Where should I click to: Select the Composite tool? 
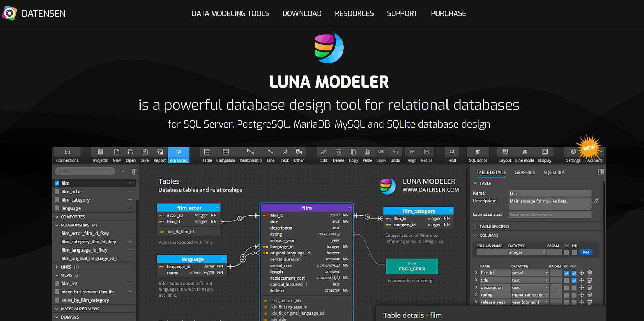pyautogui.click(x=226, y=155)
